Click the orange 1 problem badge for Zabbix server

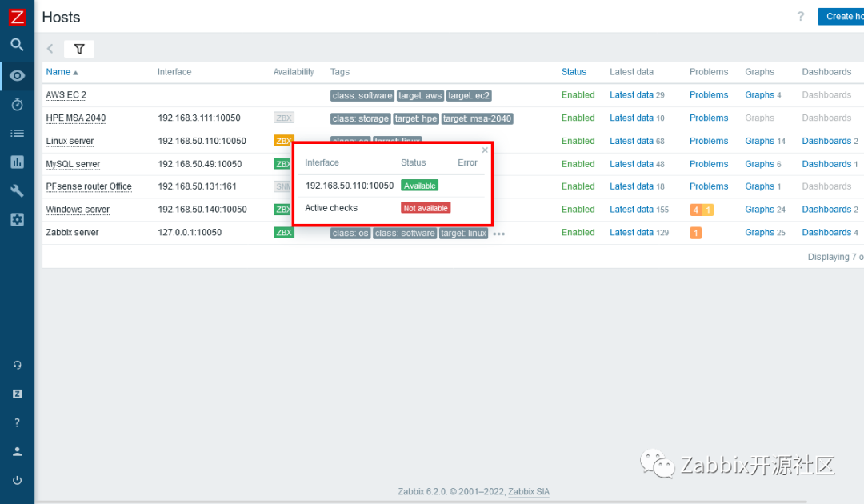point(696,233)
